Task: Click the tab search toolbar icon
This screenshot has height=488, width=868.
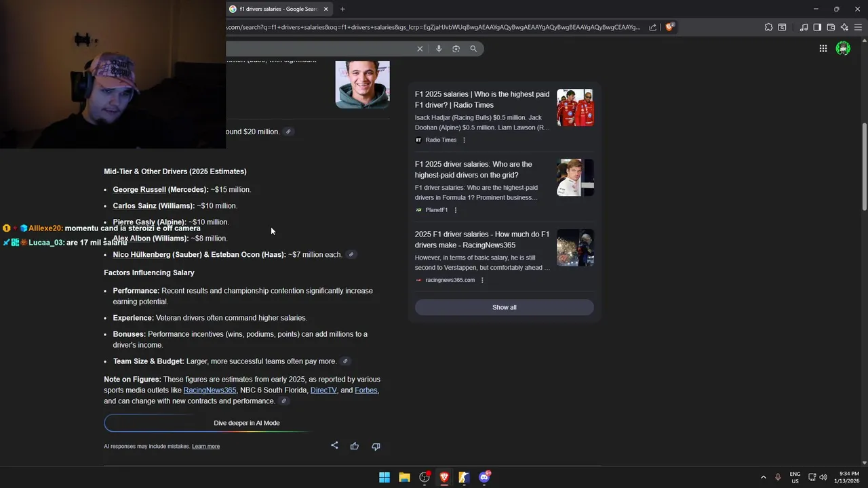Action: click(782, 27)
